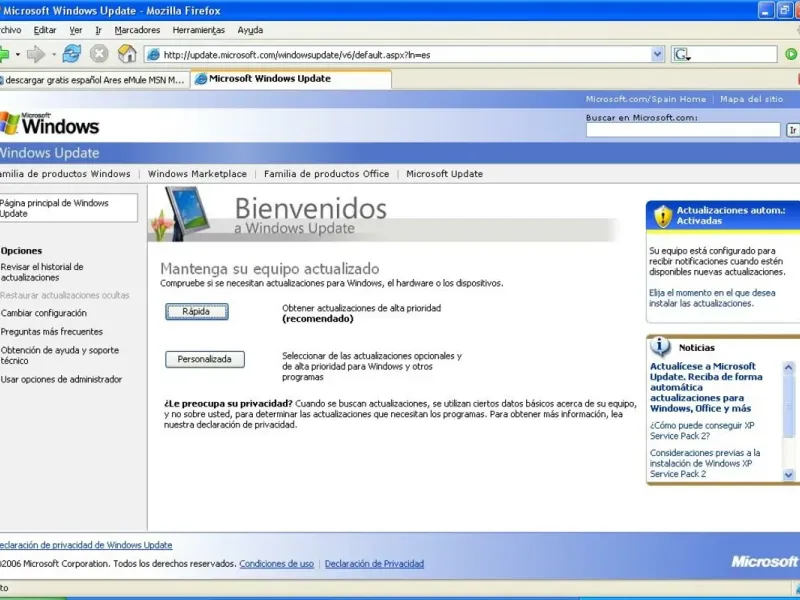Open Obtención de ayuda y soporte técnico
This screenshot has height=600, width=800.
[60, 355]
